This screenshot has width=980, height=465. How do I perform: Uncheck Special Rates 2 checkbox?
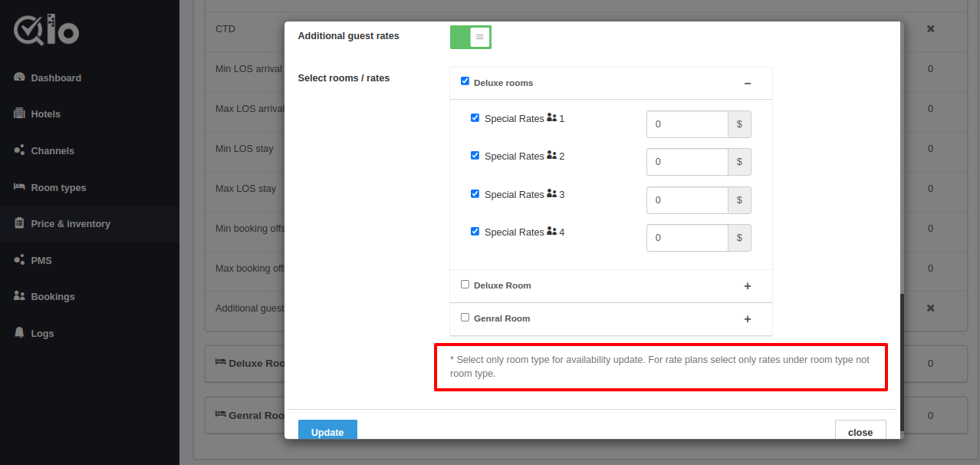(x=475, y=155)
